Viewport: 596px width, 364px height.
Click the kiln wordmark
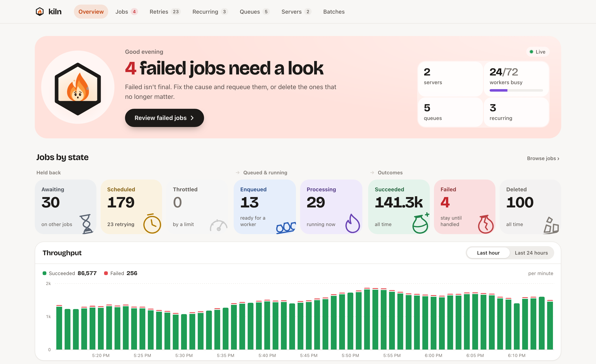click(x=55, y=12)
